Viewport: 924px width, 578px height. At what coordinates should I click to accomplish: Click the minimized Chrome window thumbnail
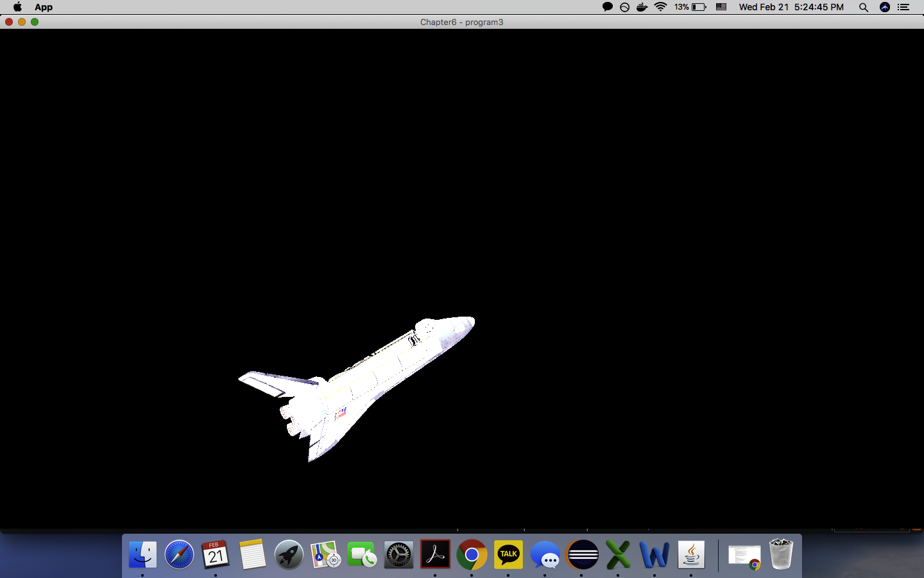pos(744,556)
